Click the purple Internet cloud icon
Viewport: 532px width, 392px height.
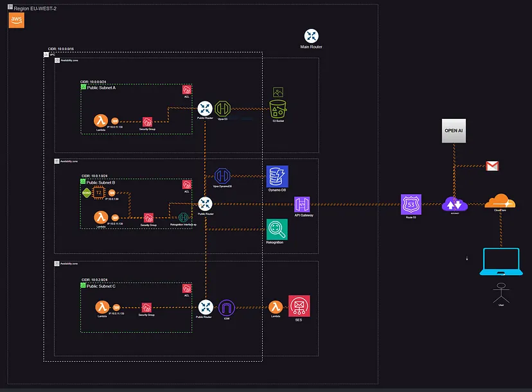tap(455, 204)
